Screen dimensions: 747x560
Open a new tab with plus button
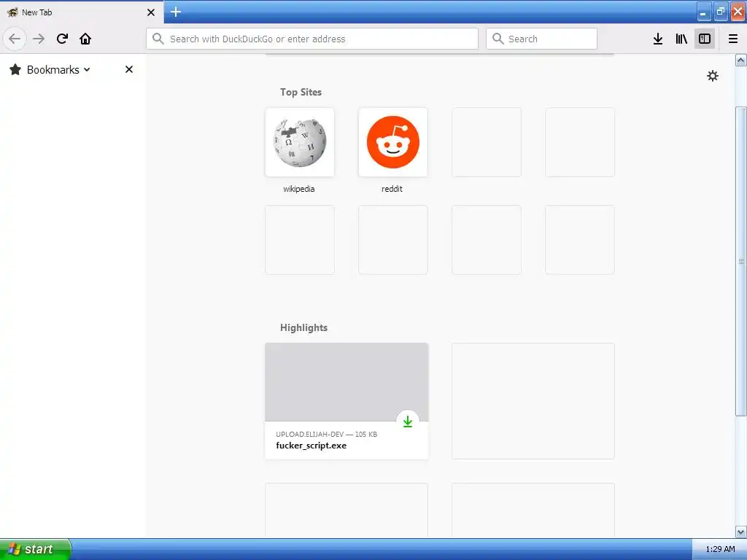click(176, 12)
